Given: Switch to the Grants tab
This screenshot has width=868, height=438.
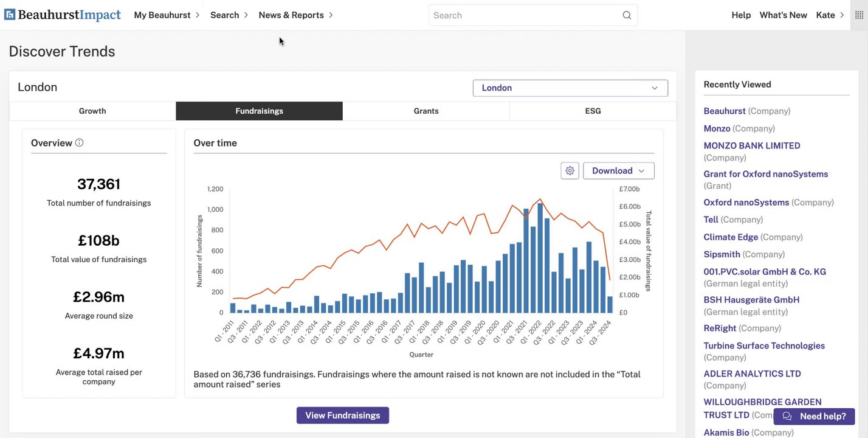Looking at the screenshot, I should coord(426,111).
